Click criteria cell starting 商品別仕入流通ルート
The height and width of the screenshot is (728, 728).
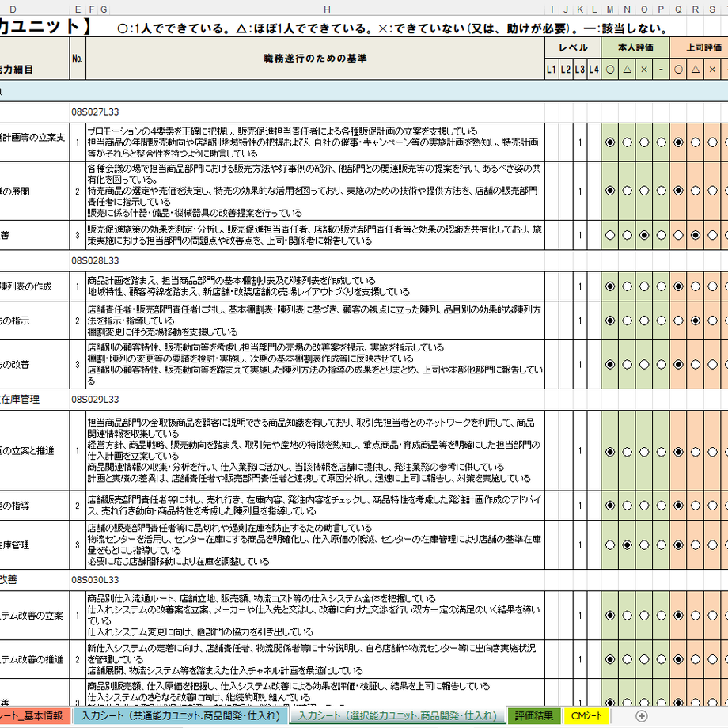coord(315,616)
